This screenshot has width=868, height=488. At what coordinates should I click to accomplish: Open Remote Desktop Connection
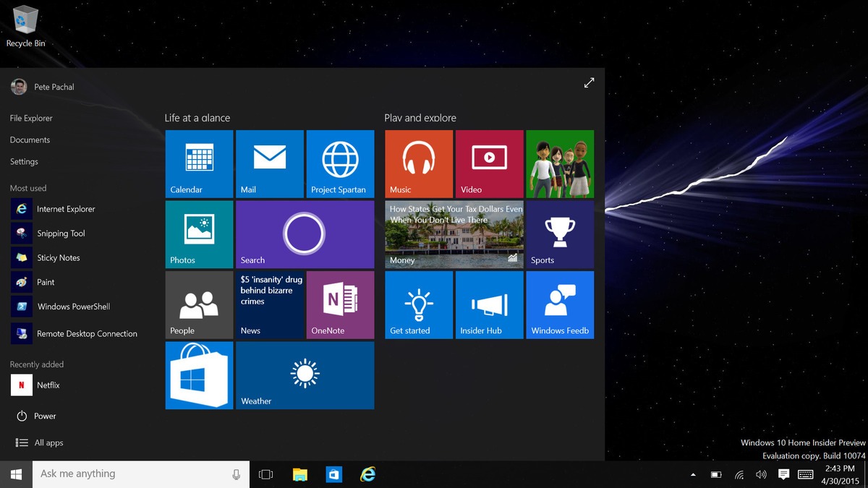coord(74,333)
